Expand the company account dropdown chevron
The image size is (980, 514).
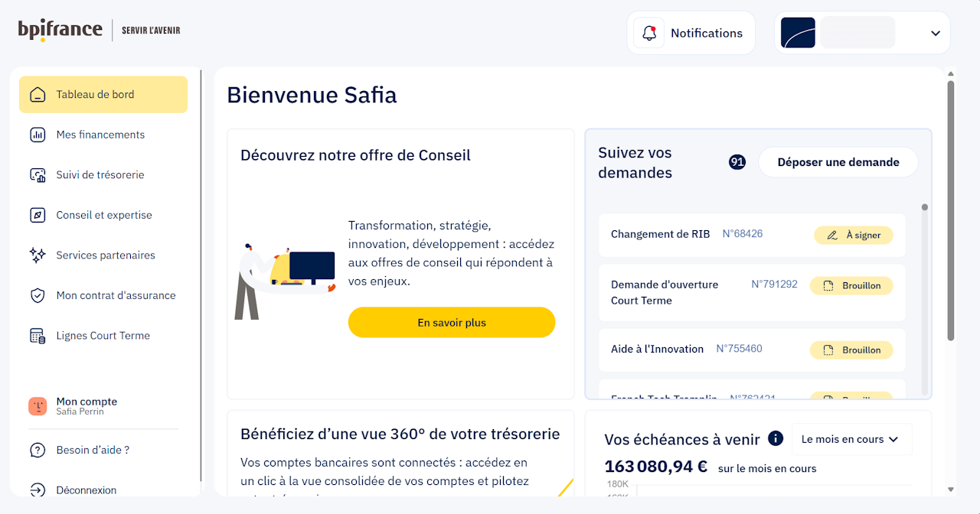[x=935, y=33]
